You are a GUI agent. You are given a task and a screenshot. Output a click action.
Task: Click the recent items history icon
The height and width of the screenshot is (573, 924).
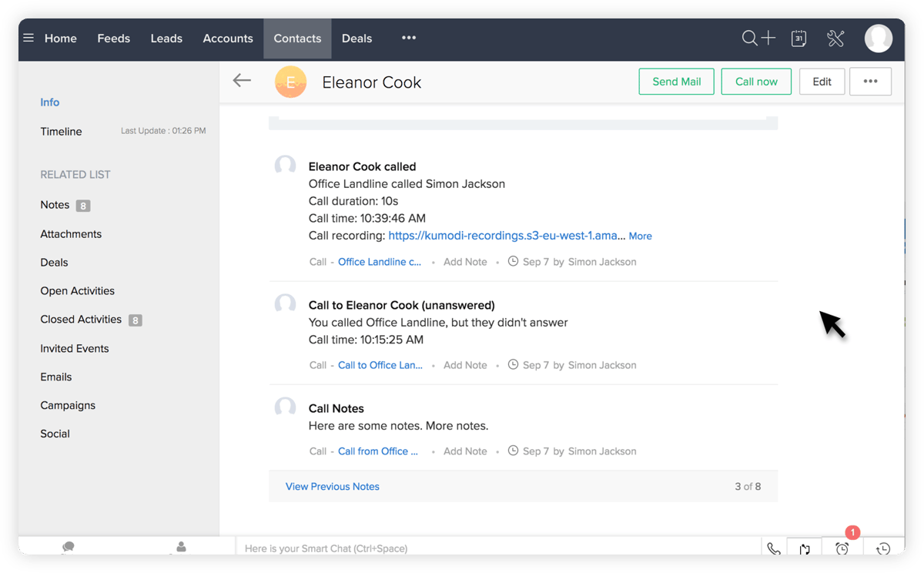(882, 548)
